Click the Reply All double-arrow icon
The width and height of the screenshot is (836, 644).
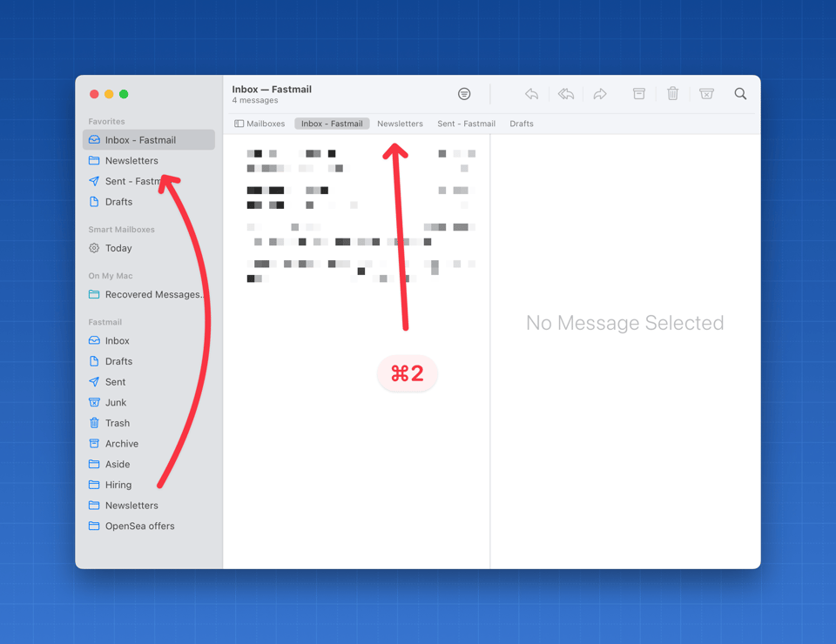click(566, 94)
